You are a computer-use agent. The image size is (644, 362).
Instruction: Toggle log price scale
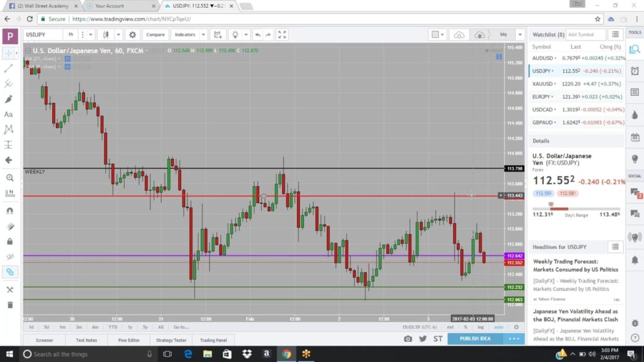pyautogui.click(x=480, y=327)
